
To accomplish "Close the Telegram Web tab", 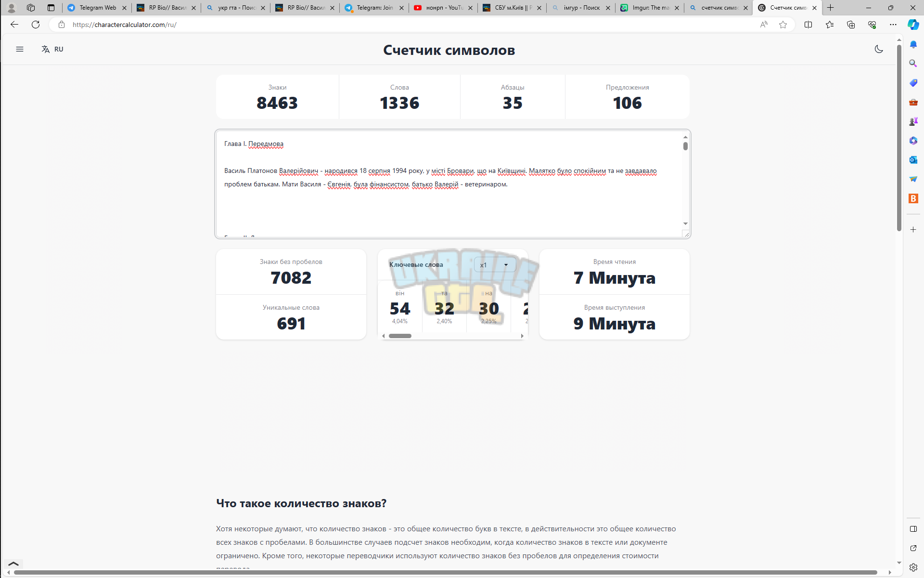I will (124, 8).
